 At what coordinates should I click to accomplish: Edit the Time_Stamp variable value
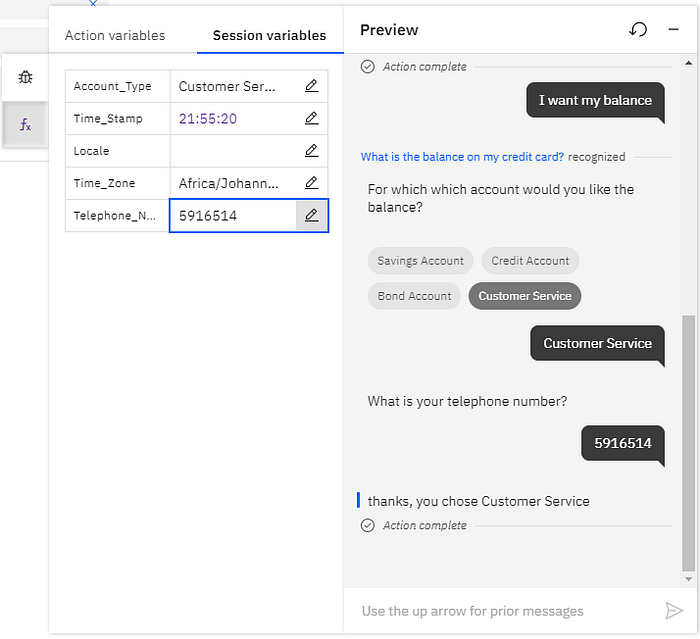coord(311,118)
